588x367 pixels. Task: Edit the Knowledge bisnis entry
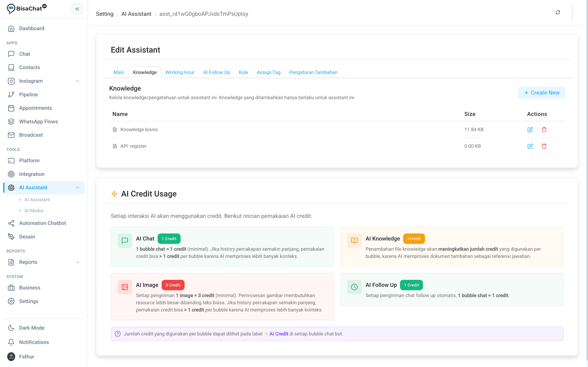click(x=530, y=129)
